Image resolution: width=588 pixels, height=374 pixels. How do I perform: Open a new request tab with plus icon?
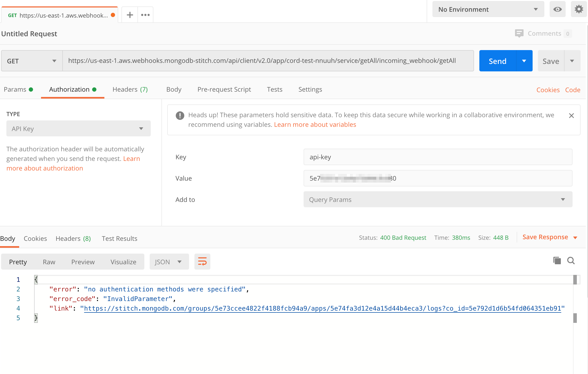(x=130, y=15)
